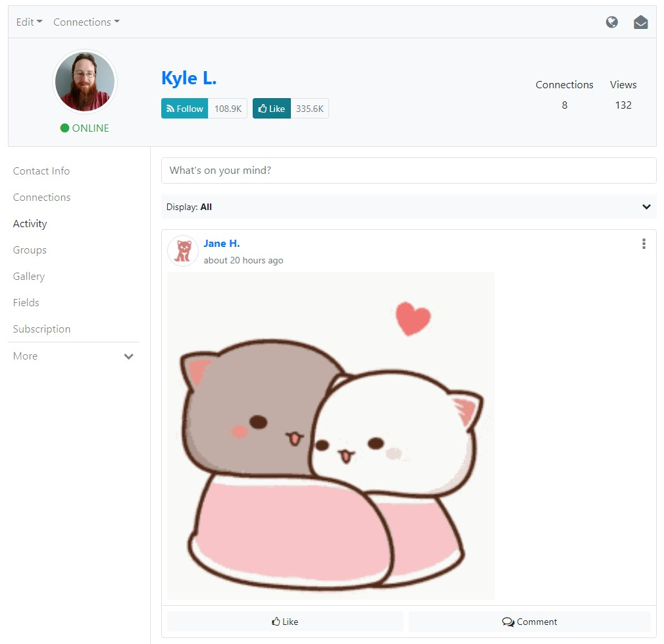Open Jane H.'s profile link

(x=222, y=244)
